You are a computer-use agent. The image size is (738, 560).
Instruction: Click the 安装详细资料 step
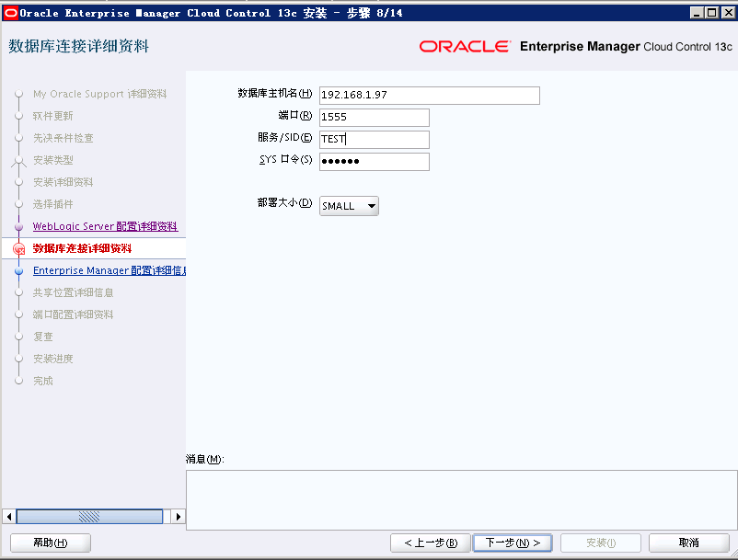(63, 182)
